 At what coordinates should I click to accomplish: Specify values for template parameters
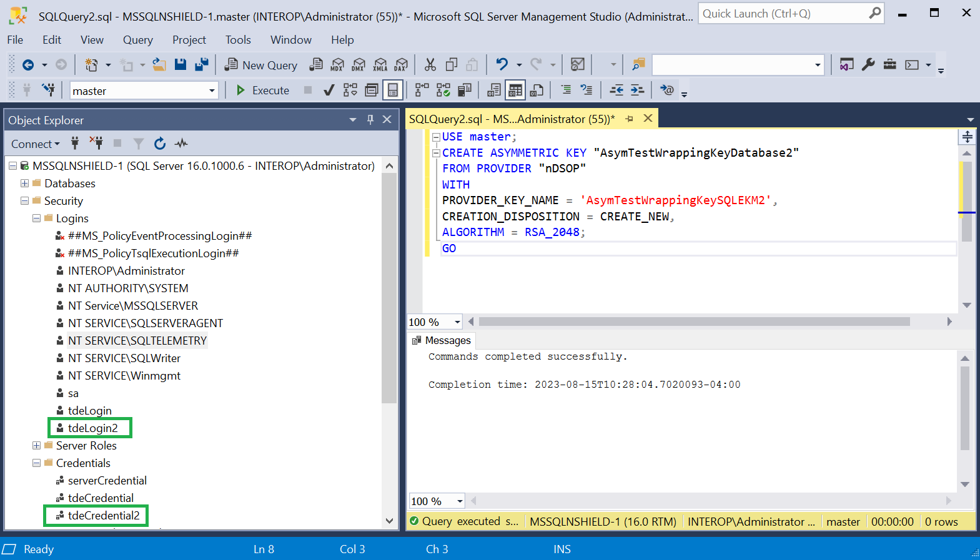click(x=667, y=91)
